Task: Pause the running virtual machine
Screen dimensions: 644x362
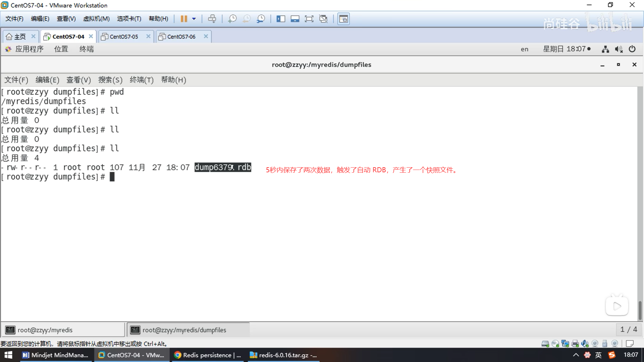Action: [184, 19]
